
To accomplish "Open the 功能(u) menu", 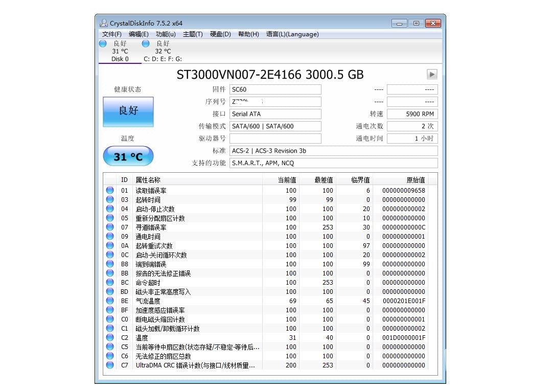I will [x=166, y=34].
